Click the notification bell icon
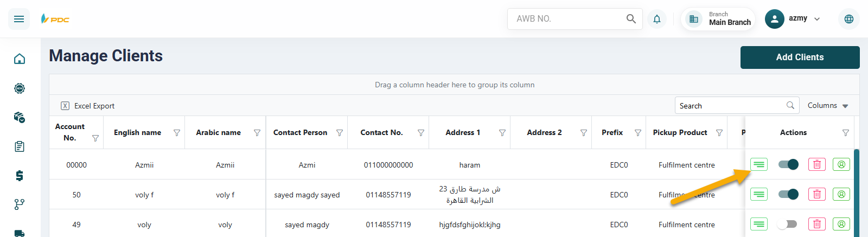 pos(656,19)
